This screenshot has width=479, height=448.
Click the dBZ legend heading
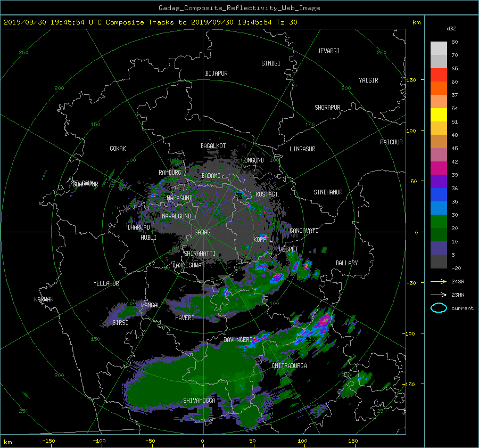click(451, 29)
